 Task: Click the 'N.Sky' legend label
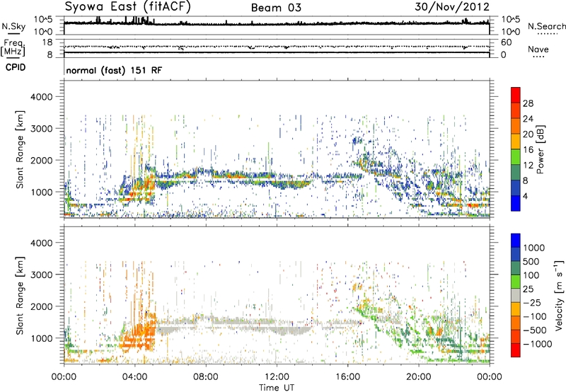pos(13,27)
